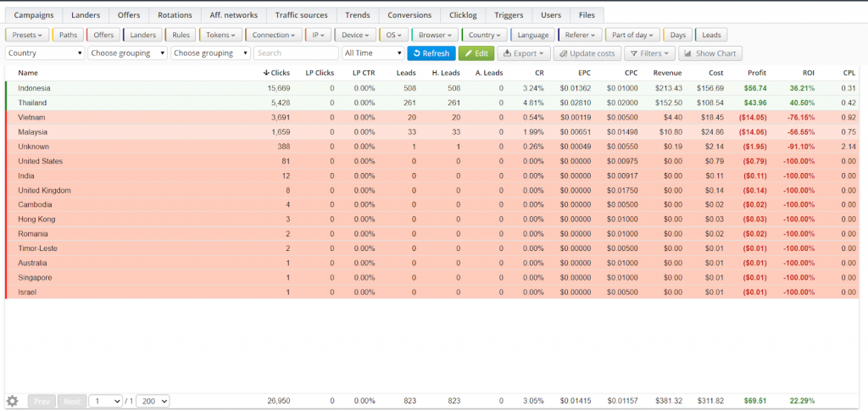Click the Rules grouping button

click(181, 35)
